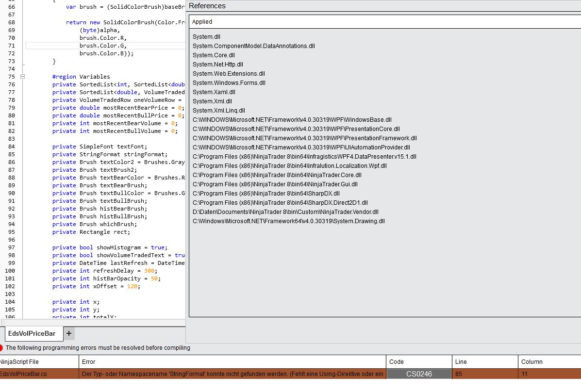Click the StringFormat error message text
The height and width of the screenshot is (392, 581).
click(x=232, y=374)
